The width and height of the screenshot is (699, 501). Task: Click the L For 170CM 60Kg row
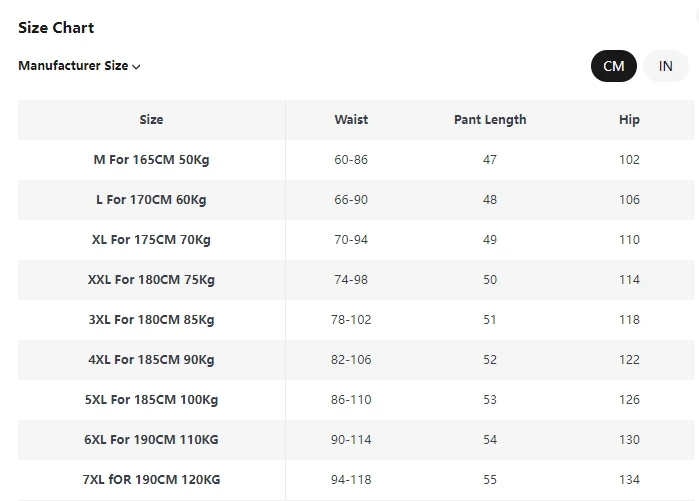pos(356,200)
